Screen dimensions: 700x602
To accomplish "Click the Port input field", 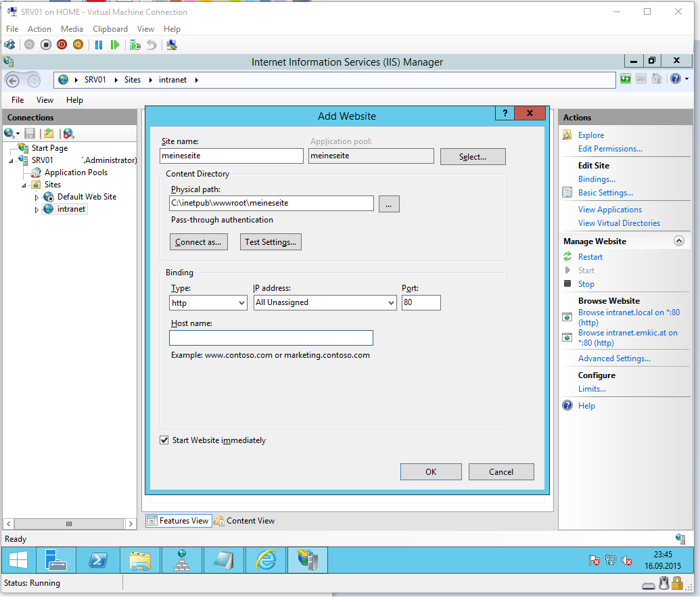I will [x=421, y=302].
